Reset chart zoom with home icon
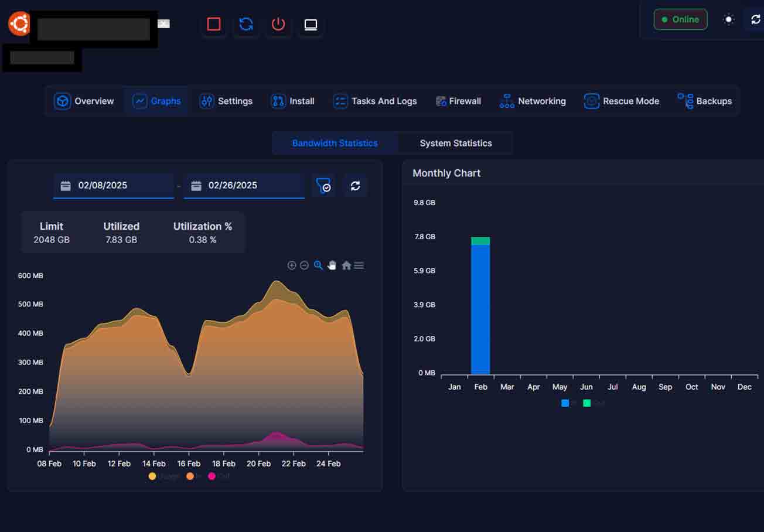Image resolution: width=764 pixels, height=532 pixels. coord(346,265)
